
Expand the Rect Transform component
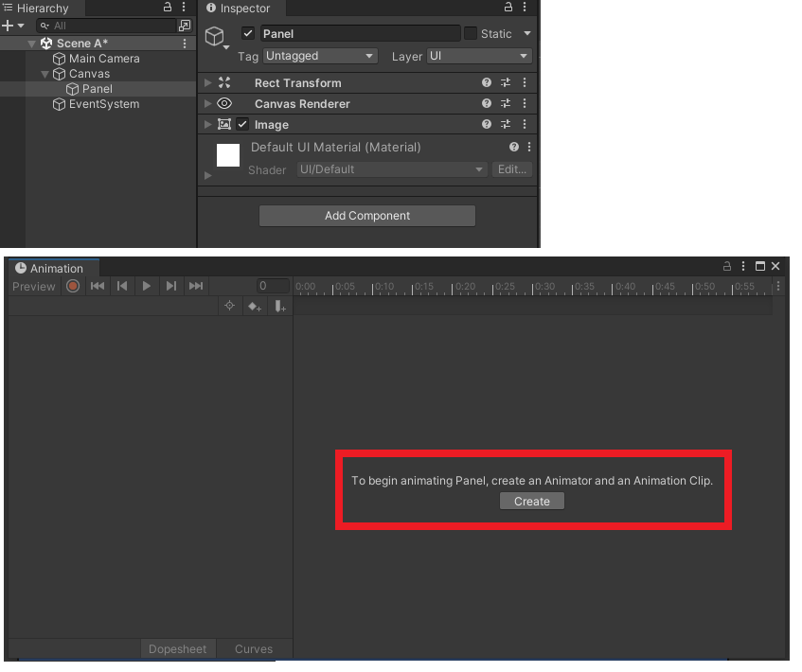pyautogui.click(x=208, y=82)
